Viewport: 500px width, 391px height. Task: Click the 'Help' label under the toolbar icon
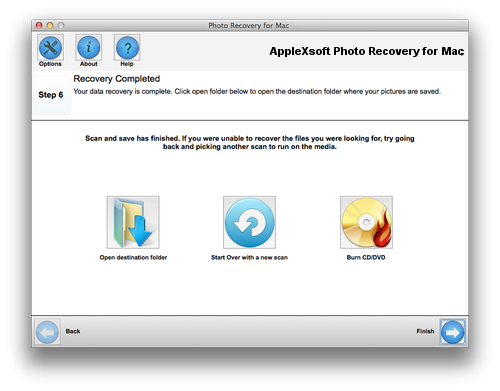click(127, 64)
